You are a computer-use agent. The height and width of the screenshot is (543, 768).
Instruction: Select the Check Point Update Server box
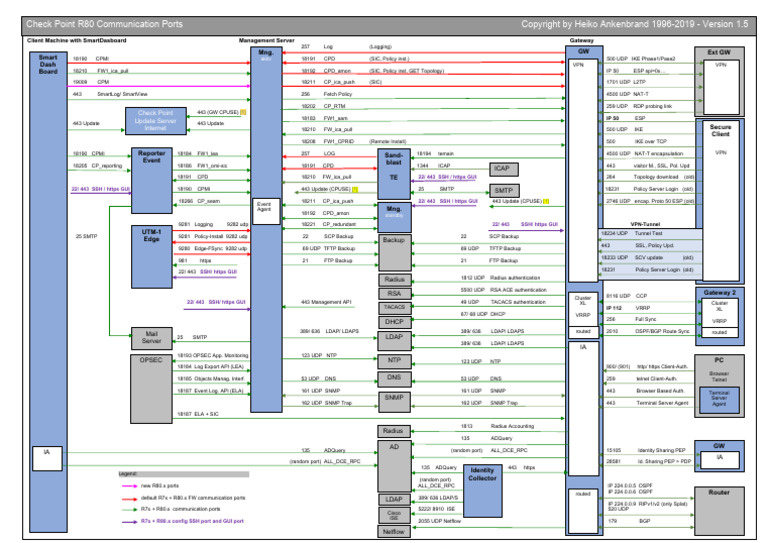click(154, 121)
